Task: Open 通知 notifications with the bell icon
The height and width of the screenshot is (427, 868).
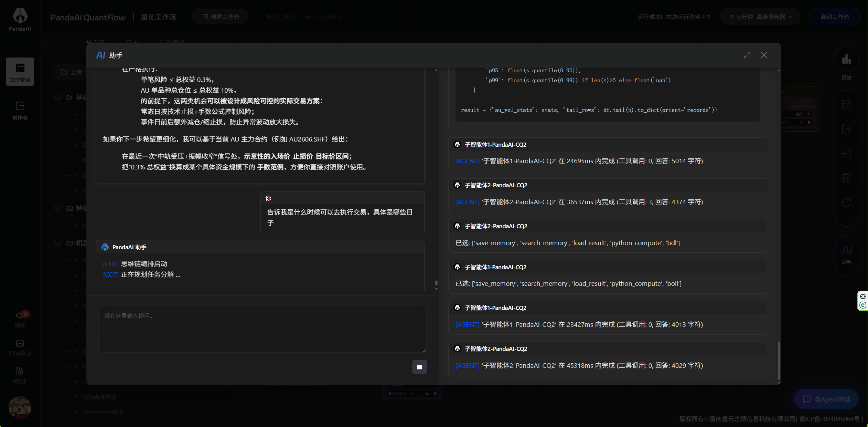Action: pos(20,319)
